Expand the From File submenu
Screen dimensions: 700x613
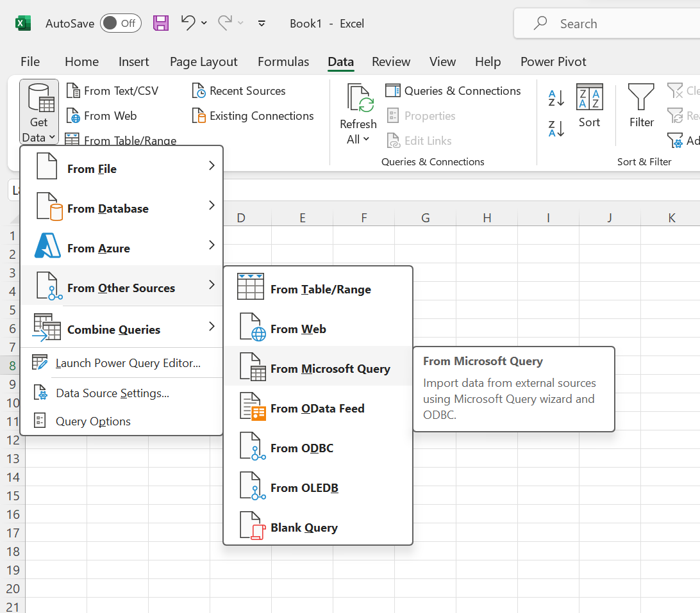click(122, 168)
